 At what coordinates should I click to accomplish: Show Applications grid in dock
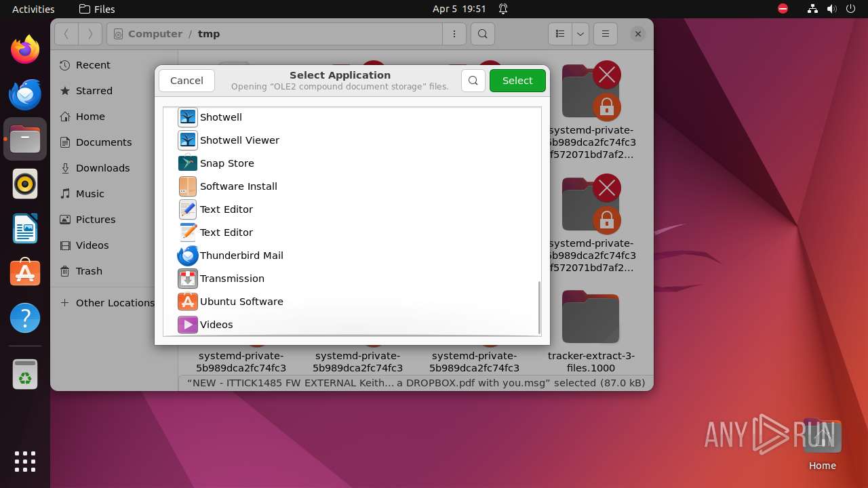tap(25, 462)
